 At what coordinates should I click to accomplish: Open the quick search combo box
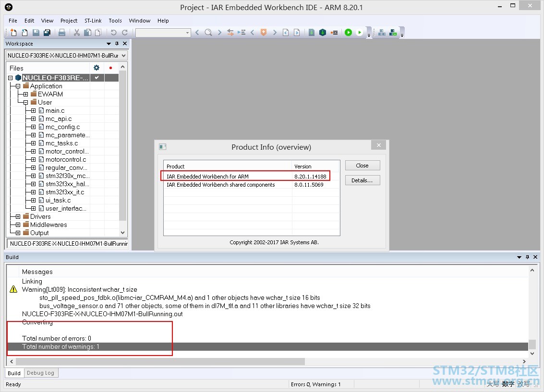pyautogui.click(x=163, y=33)
